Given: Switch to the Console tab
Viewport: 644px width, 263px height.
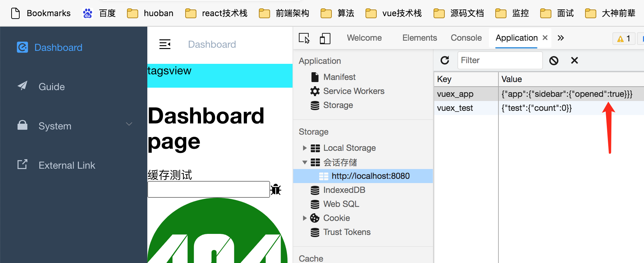Looking at the screenshot, I should tap(466, 38).
